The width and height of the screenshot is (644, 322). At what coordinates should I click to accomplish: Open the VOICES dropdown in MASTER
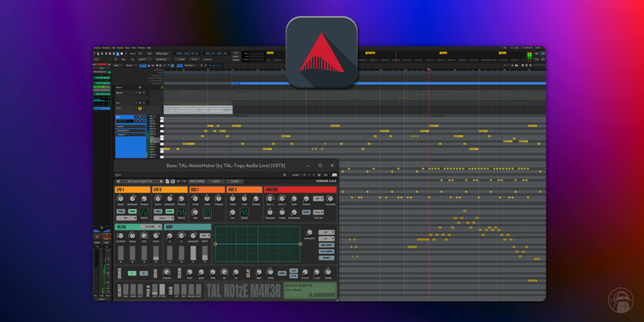(318, 212)
